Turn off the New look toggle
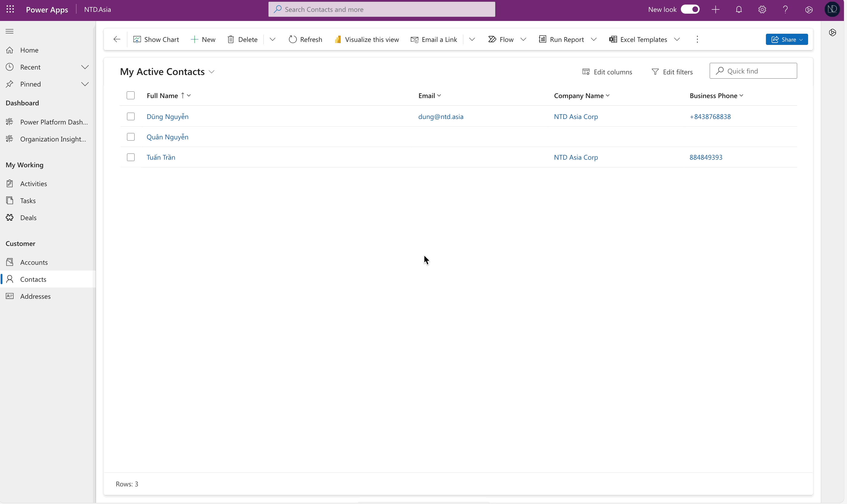The image size is (847, 504). point(690,9)
